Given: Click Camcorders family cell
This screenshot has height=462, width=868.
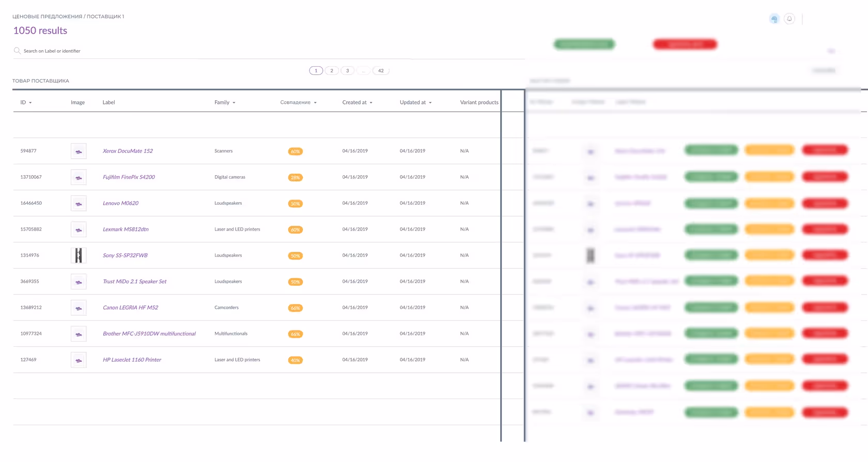Looking at the screenshot, I should [x=226, y=307].
